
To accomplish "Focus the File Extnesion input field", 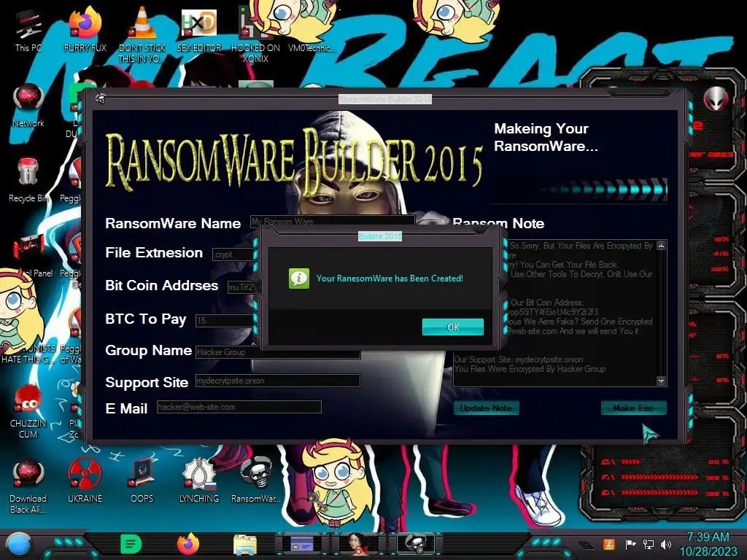I will 233,254.
